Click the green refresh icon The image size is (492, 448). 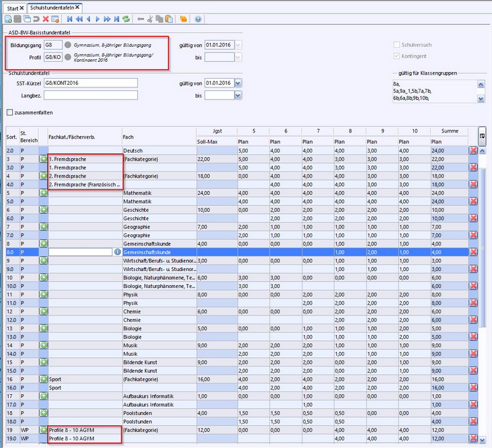pyautogui.click(x=127, y=19)
